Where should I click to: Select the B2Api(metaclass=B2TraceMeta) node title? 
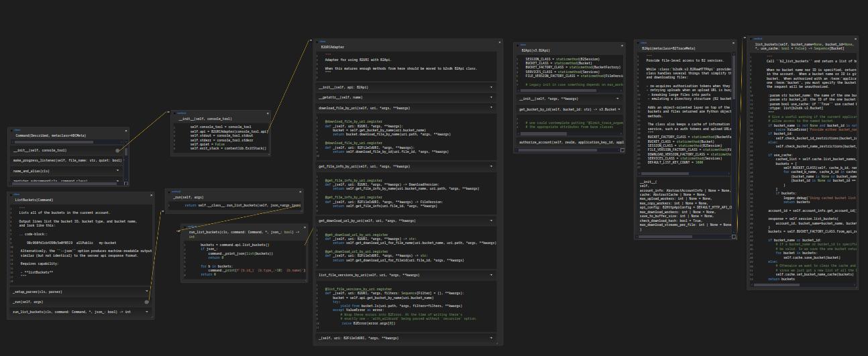pos(669,49)
